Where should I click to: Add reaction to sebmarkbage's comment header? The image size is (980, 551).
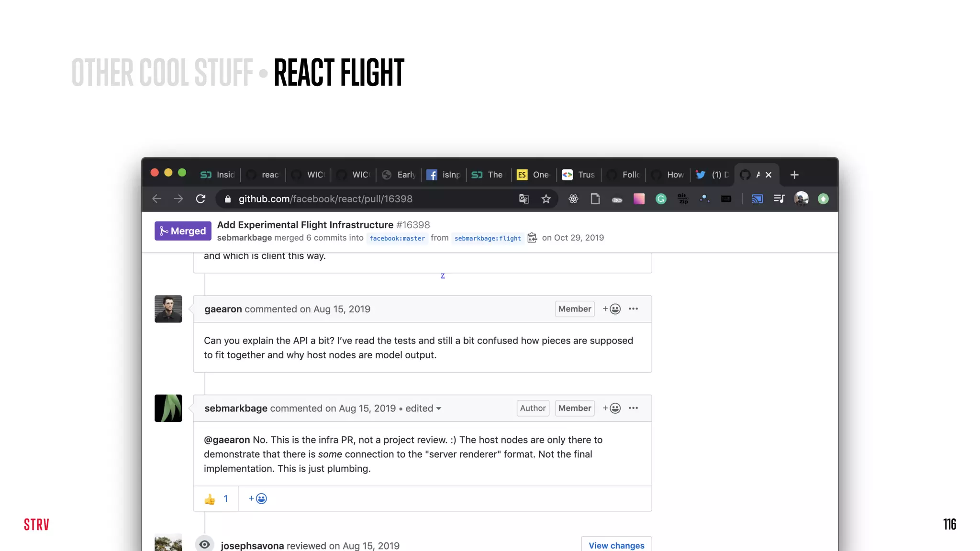612,408
